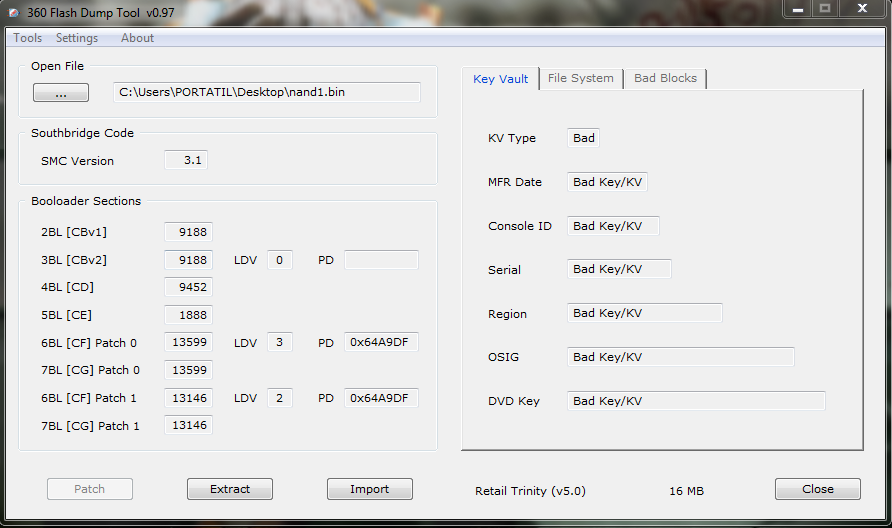Viewport: 892px width, 528px height.
Task: Click the 'SMC Version' label
Action: (77, 162)
